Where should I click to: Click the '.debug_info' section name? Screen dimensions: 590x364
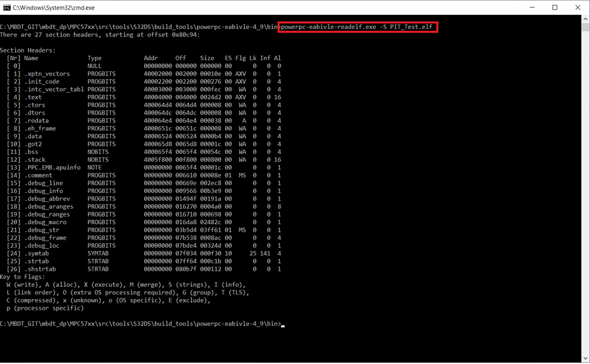pos(44,191)
